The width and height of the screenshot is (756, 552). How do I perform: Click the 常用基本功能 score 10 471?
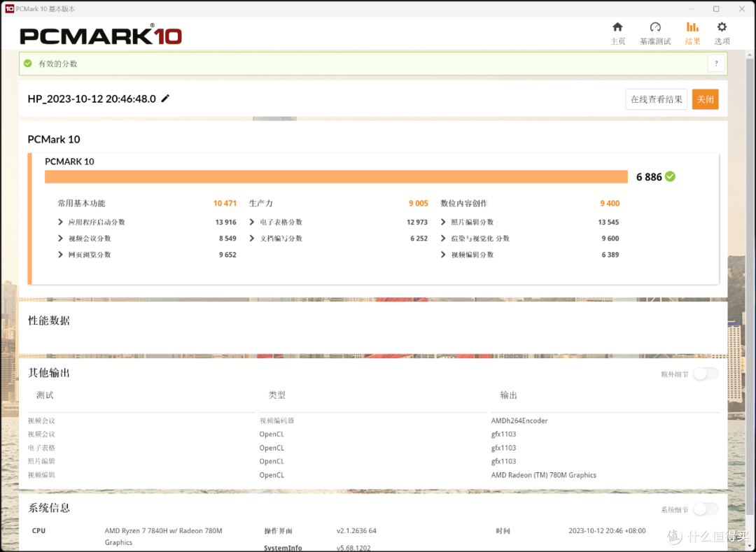[225, 204]
